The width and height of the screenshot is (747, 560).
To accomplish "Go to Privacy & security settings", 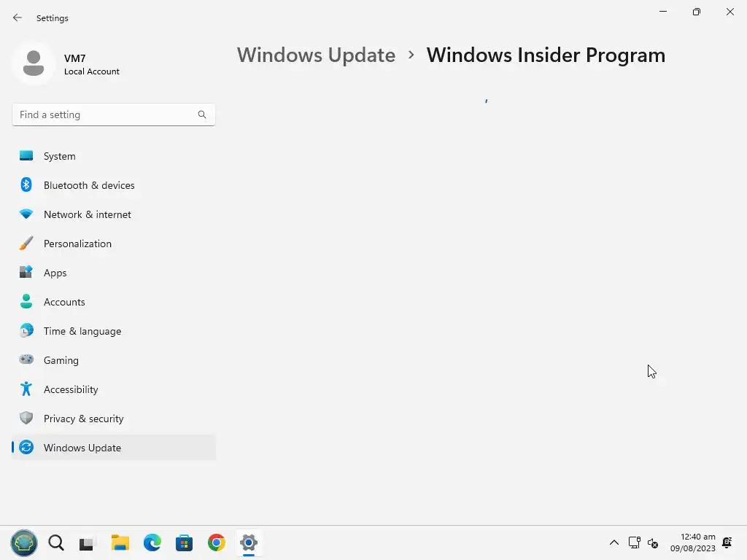I will tap(113, 419).
